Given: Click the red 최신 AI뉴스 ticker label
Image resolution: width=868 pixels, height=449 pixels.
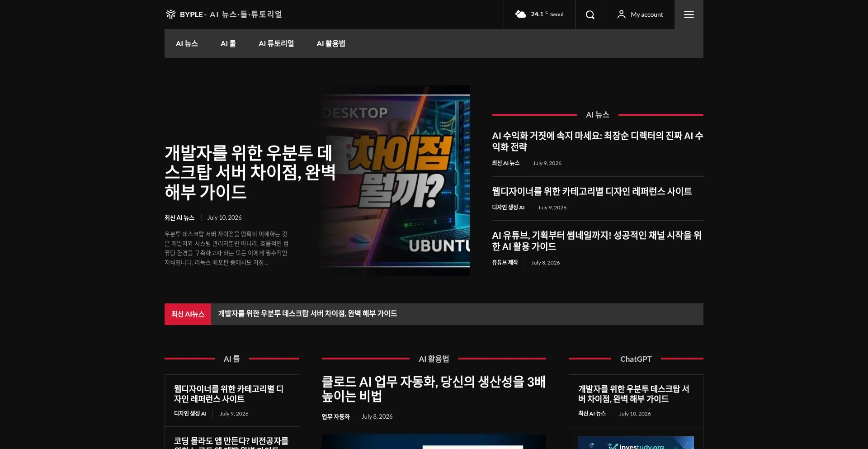Looking at the screenshot, I should coord(188,314).
